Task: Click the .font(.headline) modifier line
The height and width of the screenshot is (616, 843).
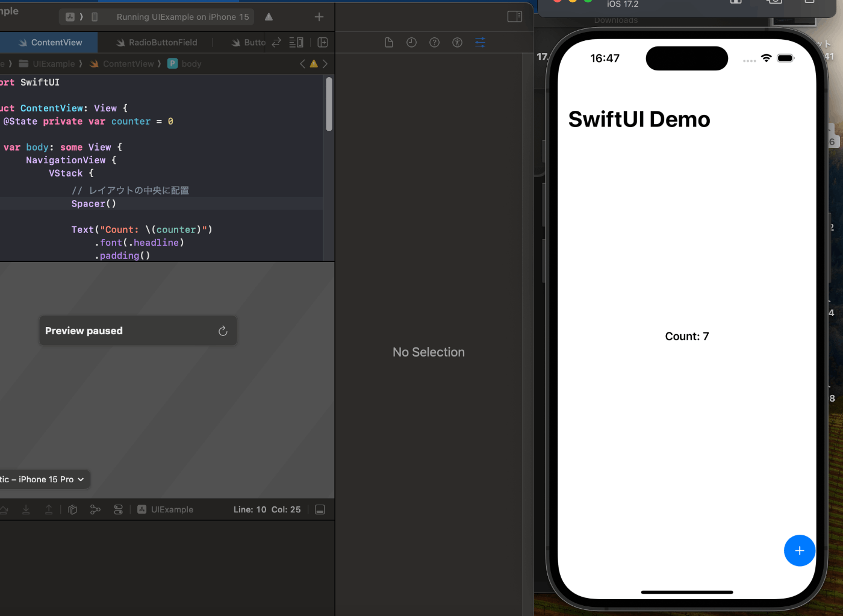Action: (x=139, y=243)
